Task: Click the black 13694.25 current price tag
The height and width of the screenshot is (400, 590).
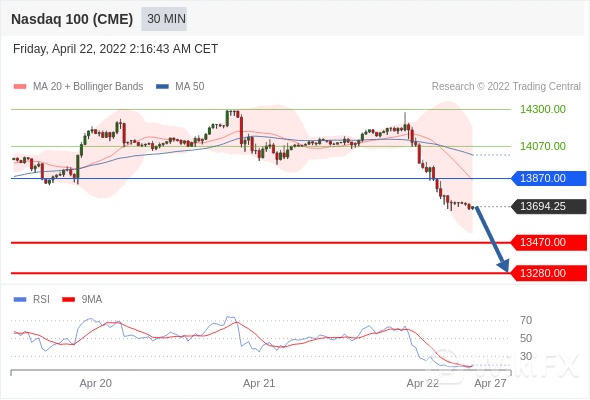Action: point(549,206)
